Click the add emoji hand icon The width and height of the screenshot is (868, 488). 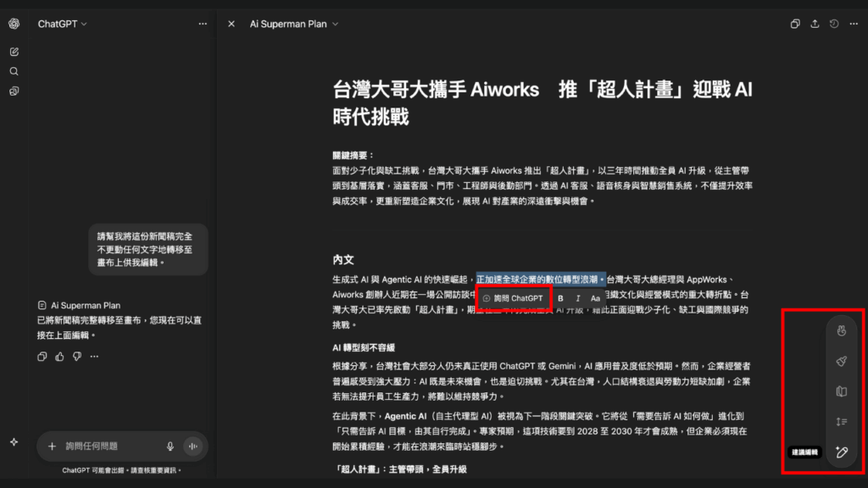click(x=843, y=330)
